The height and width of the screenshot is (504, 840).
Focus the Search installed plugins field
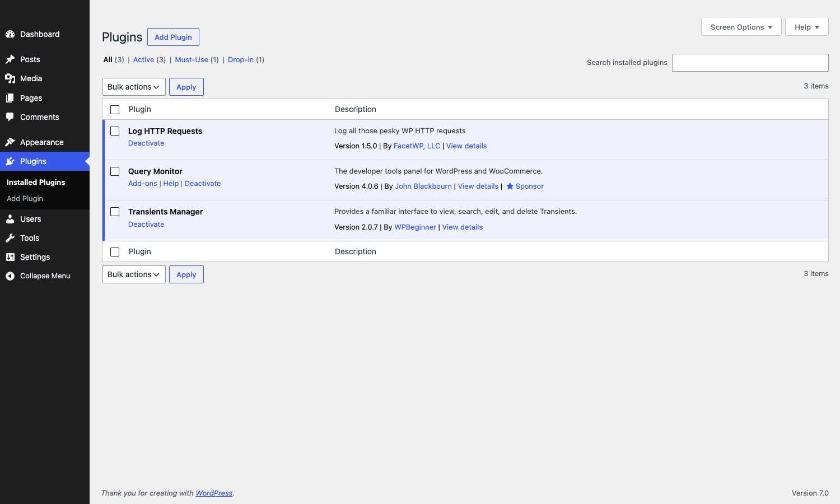(750, 63)
